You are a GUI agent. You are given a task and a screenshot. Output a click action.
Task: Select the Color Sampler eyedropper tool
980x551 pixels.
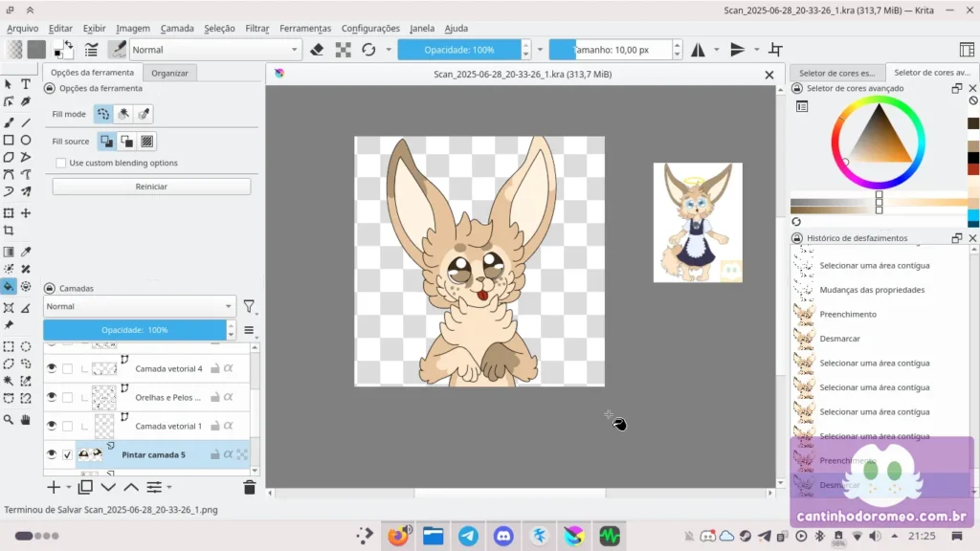click(x=26, y=252)
